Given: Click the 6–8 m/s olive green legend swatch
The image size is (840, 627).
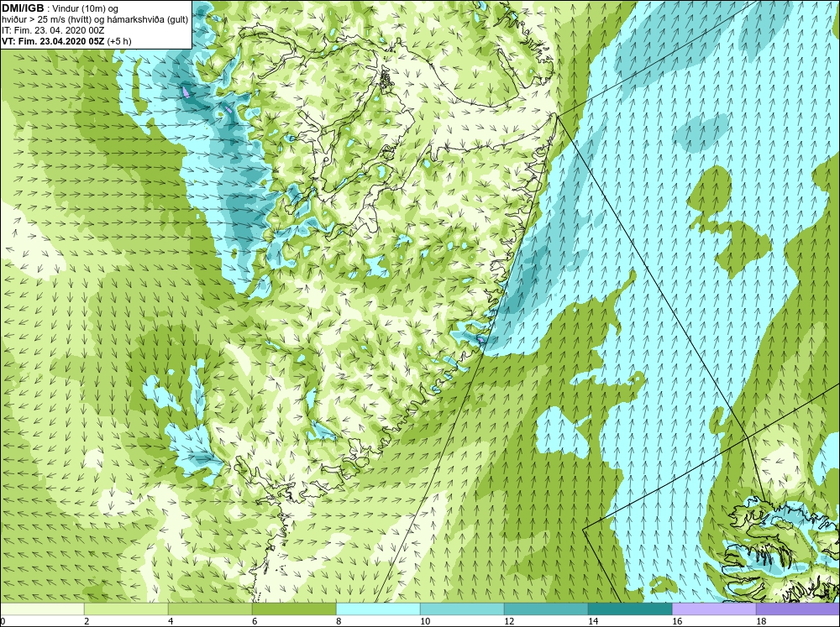Looking at the screenshot, I should pos(294,609).
